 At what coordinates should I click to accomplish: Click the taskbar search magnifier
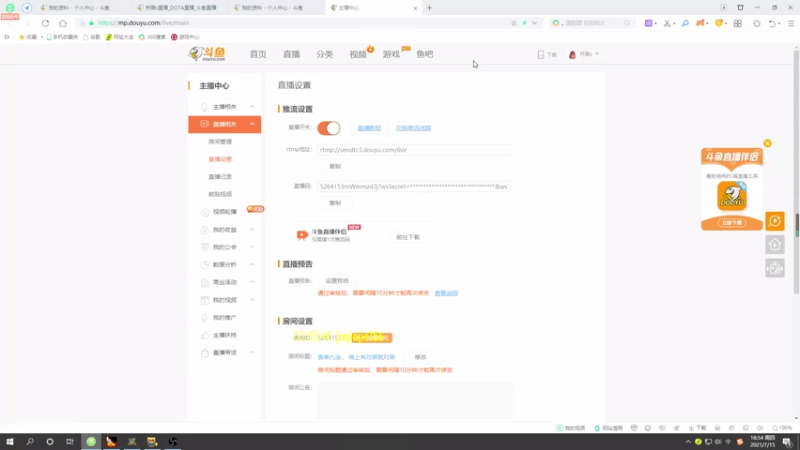[30, 441]
